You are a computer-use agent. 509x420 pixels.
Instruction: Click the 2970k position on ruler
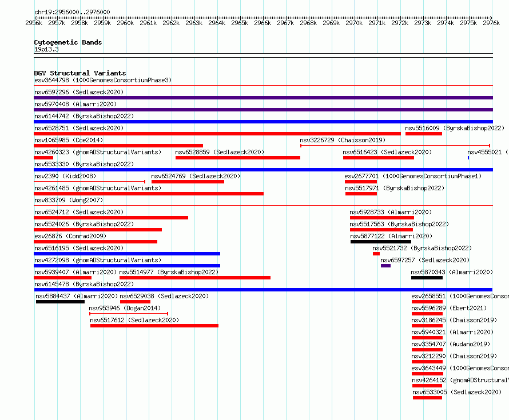point(354,23)
